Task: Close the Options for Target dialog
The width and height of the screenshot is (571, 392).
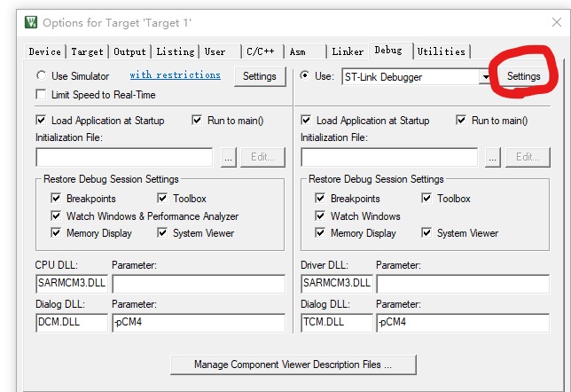Action: pyautogui.click(x=557, y=22)
